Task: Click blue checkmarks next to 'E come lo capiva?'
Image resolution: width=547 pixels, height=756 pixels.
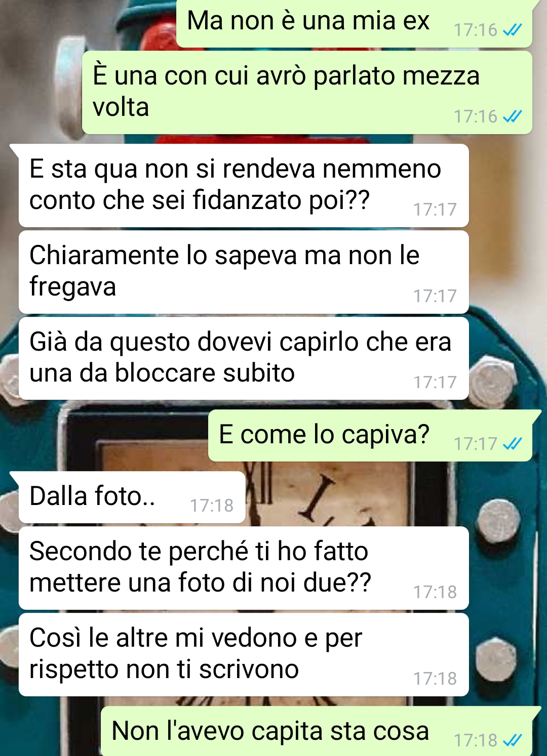Action: coord(512,444)
